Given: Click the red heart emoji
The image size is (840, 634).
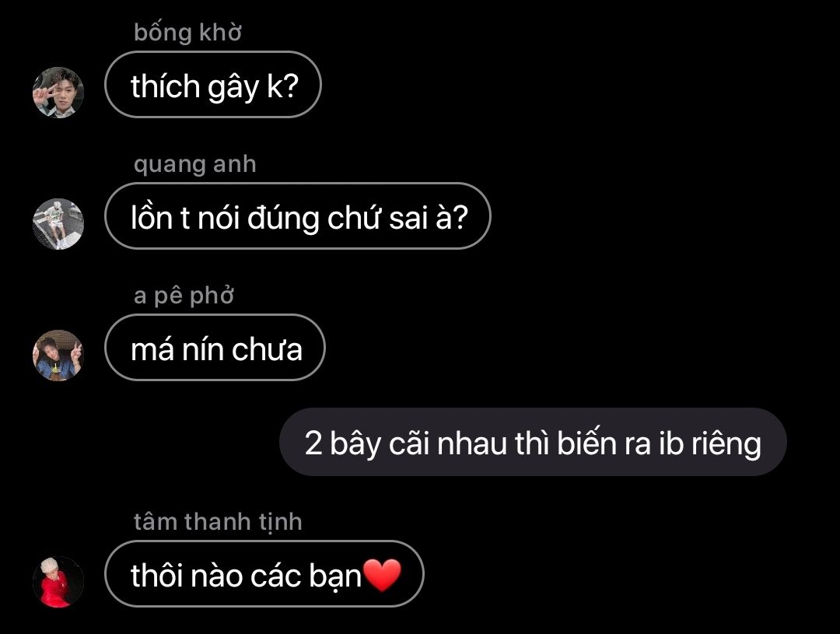Looking at the screenshot, I should [383, 575].
